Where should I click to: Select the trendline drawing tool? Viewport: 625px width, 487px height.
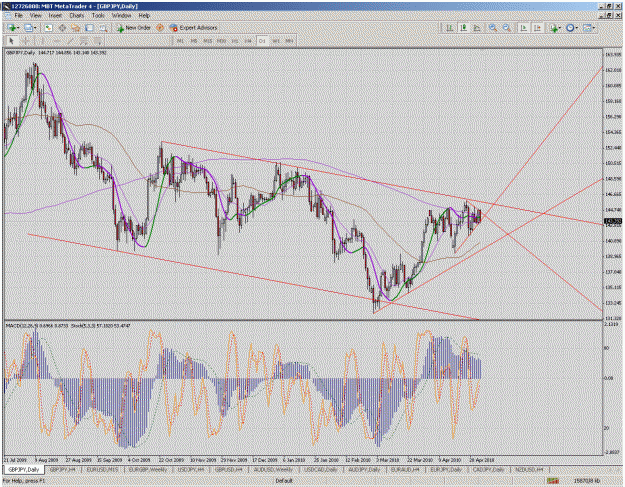coord(70,41)
